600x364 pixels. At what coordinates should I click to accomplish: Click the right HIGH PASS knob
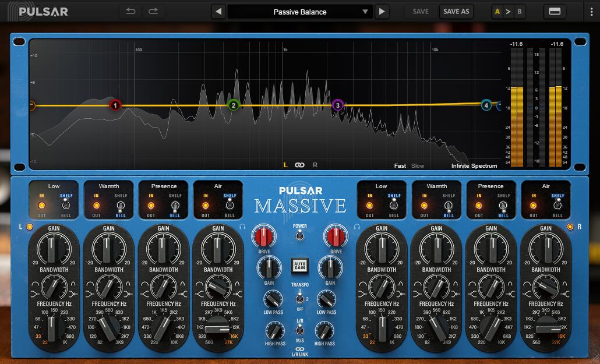point(324,331)
